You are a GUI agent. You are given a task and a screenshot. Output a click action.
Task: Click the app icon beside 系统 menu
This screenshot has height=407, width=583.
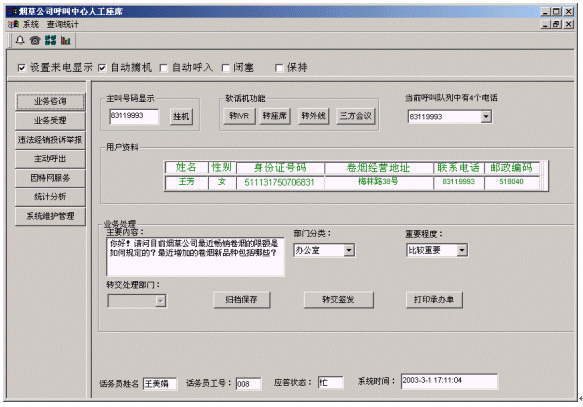point(14,25)
